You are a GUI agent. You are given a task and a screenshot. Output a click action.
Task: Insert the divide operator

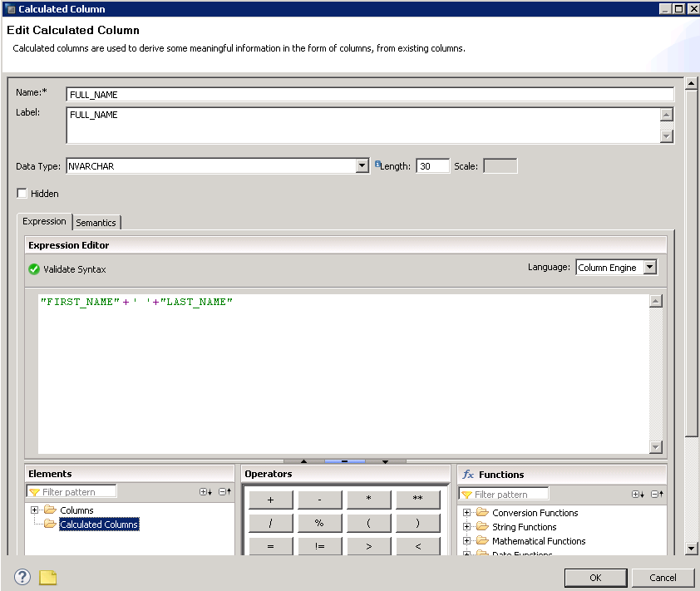click(270, 523)
